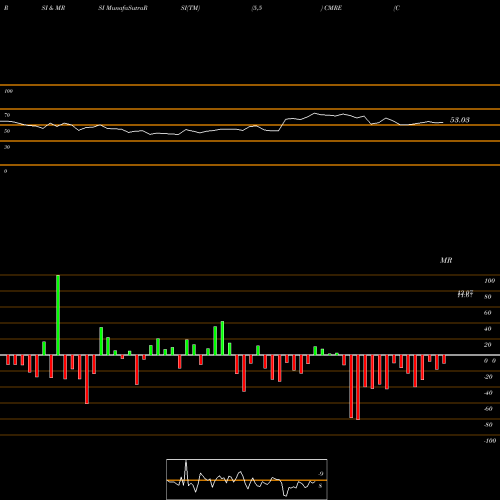Click the -9 label in mini chart
Viewport: 500px width, 500px height.
(x=320, y=474)
